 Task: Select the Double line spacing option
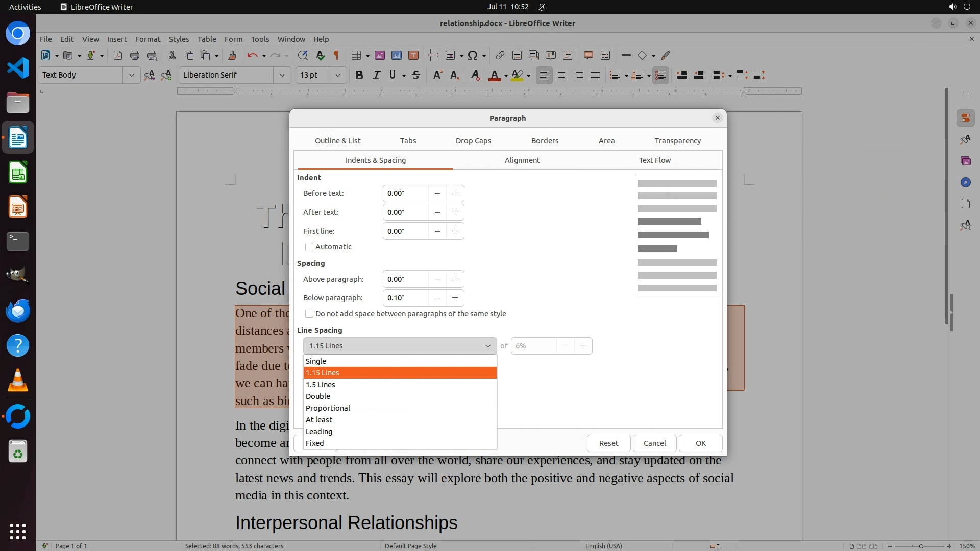coord(318,396)
